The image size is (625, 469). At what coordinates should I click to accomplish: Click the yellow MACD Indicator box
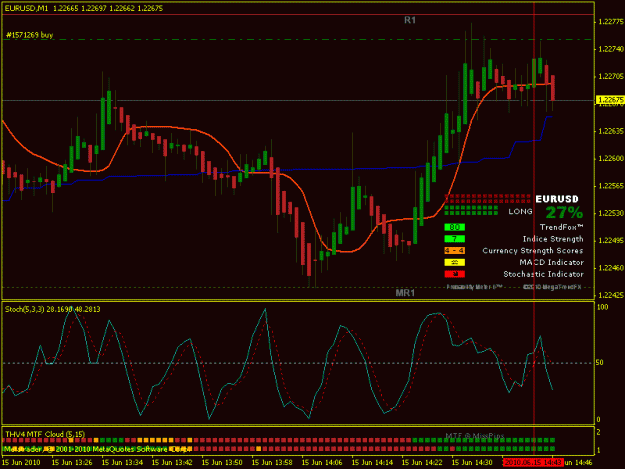point(454,262)
